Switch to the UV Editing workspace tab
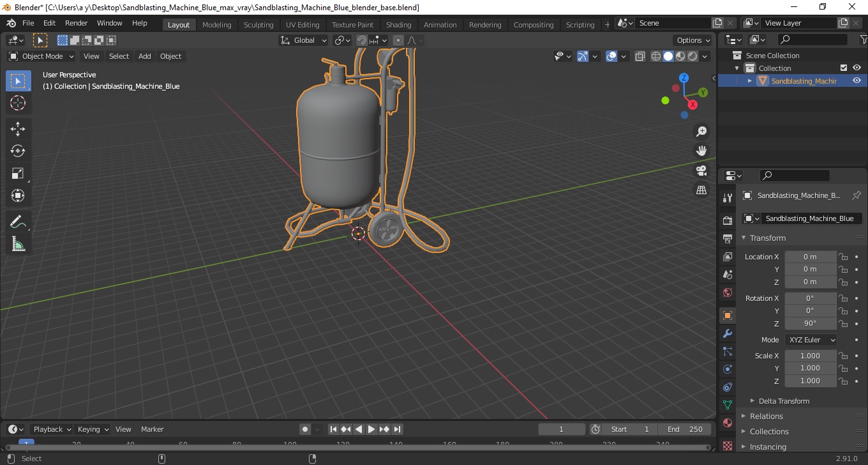868x465 pixels. tap(303, 24)
